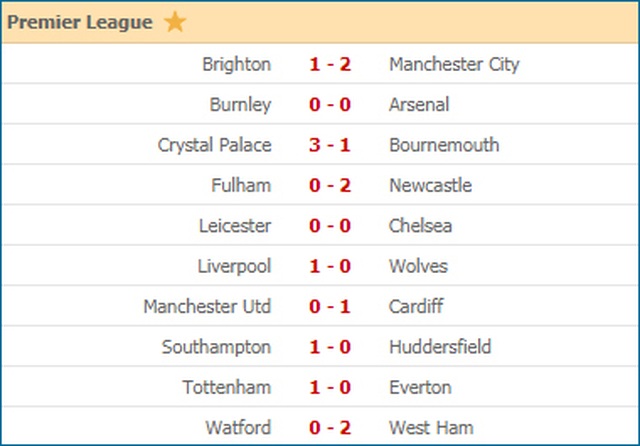640x446 pixels.
Task: Click the Southampton team name
Action: tap(216, 347)
